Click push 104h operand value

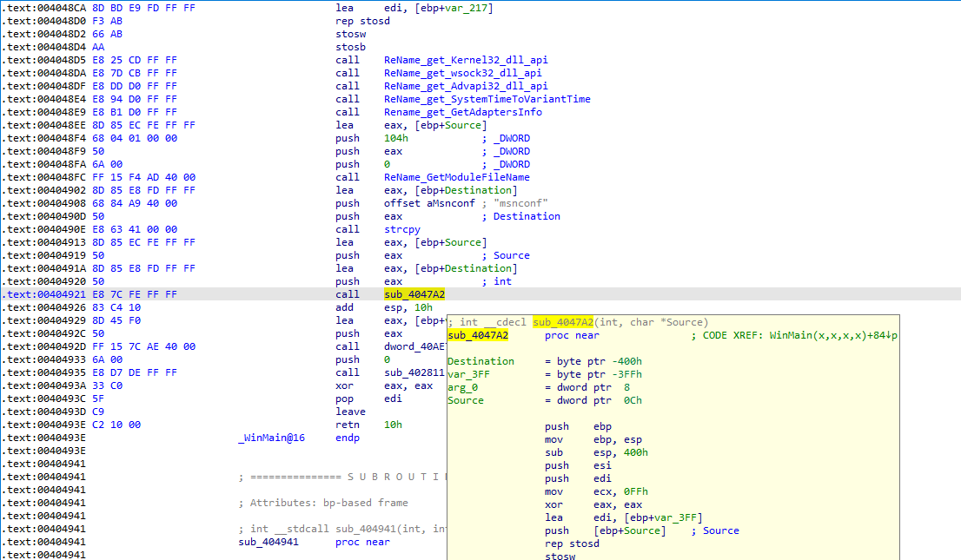click(396, 138)
